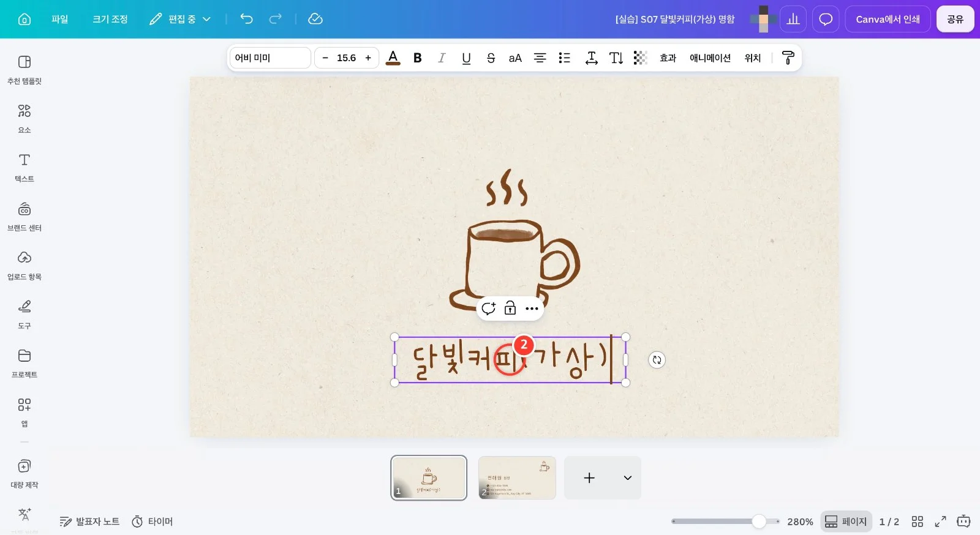
Task: Check cloud save status icon
Action: pyautogui.click(x=315, y=19)
